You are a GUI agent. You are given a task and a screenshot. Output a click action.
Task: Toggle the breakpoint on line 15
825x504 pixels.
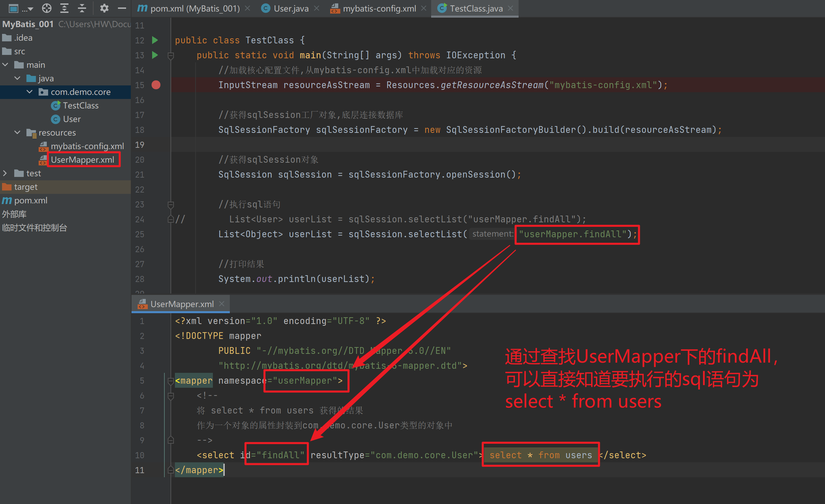pyautogui.click(x=156, y=85)
